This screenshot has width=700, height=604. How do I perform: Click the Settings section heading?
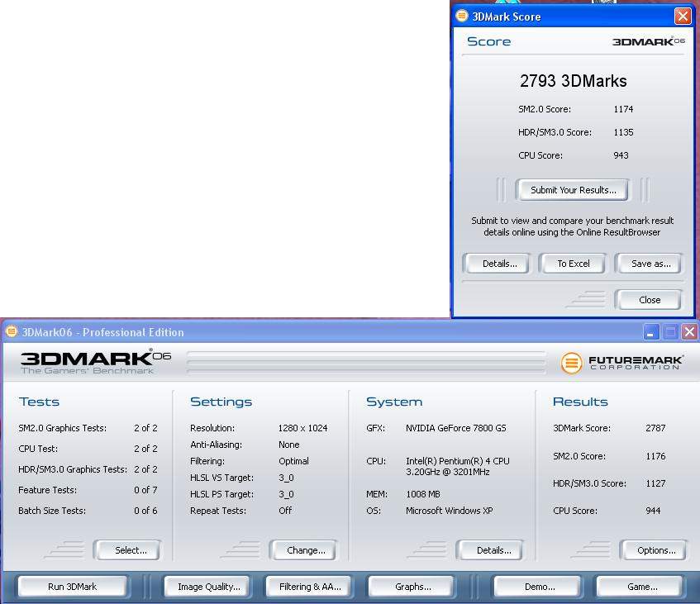221,402
